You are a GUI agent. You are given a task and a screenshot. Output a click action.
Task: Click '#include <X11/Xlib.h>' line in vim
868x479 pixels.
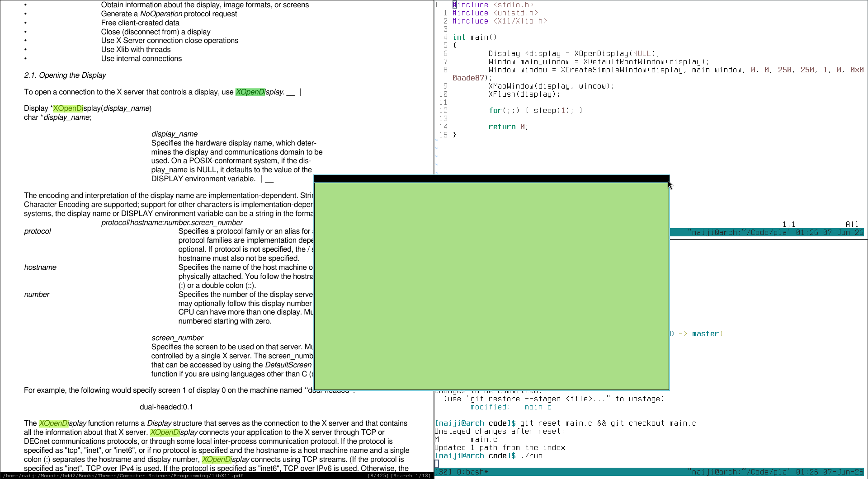point(500,21)
